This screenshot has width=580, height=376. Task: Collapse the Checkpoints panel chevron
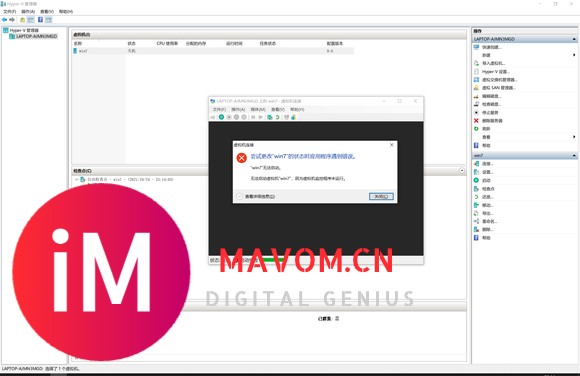pos(462,171)
